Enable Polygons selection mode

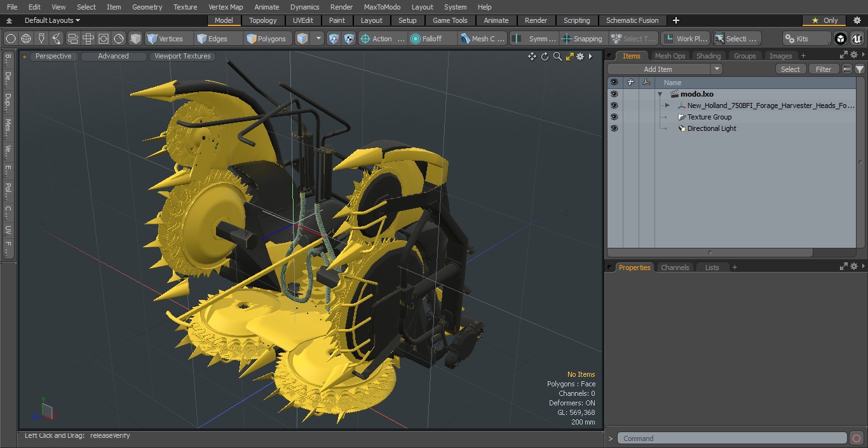coord(266,39)
